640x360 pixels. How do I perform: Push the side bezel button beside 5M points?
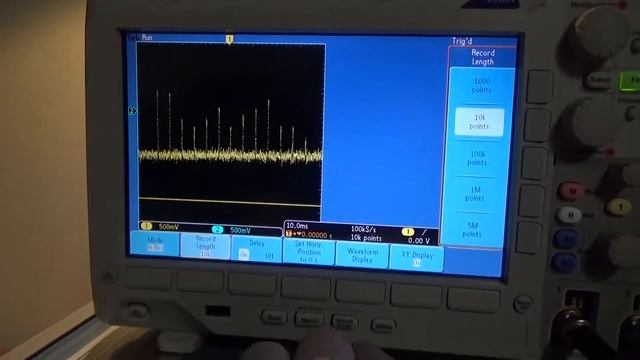pos(529,238)
